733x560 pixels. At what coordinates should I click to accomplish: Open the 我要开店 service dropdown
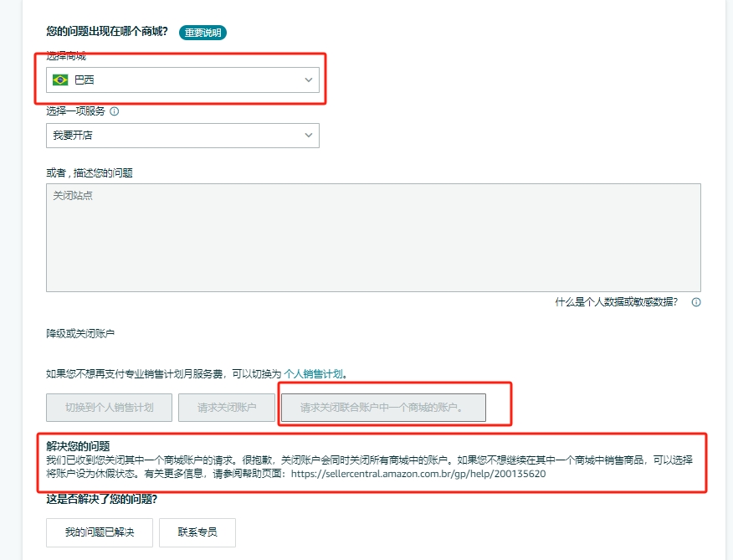click(182, 135)
